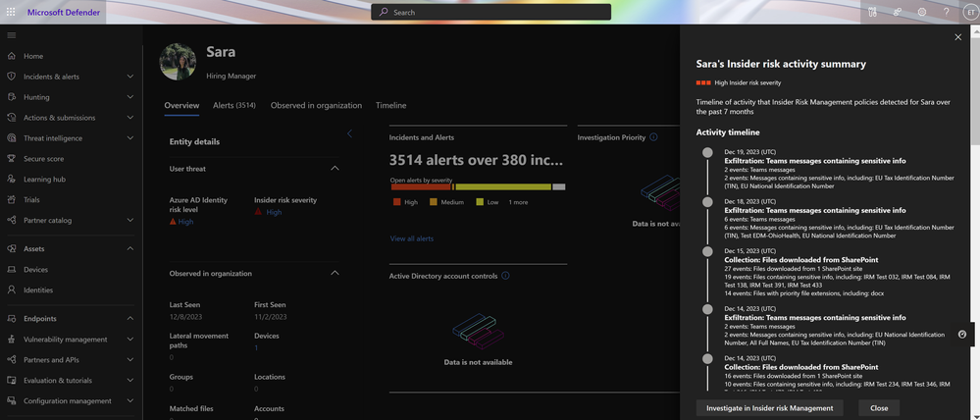Click the High Insider risk severity link

[x=274, y=213]
